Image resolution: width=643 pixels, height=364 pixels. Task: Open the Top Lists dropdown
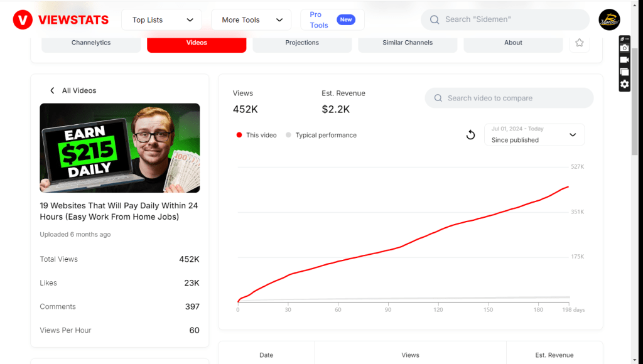click(x=161, y=19)
